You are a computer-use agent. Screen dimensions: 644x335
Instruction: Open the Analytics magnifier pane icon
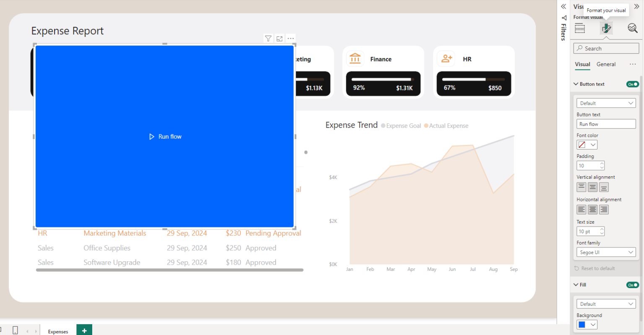click(x=632, y=28)
